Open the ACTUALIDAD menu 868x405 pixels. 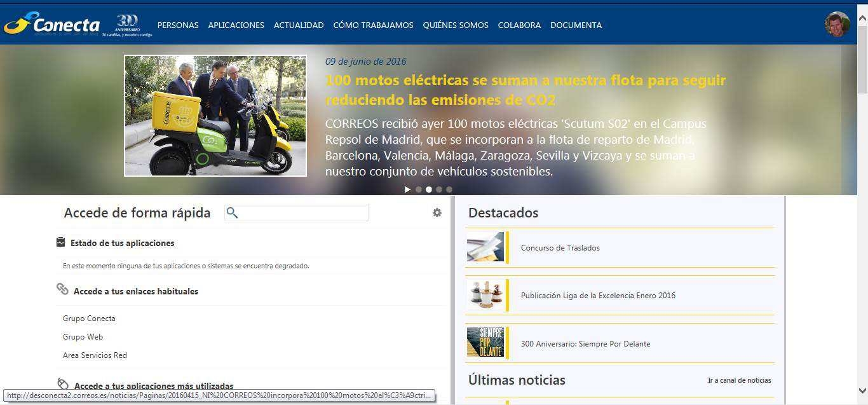coord(299,25)
